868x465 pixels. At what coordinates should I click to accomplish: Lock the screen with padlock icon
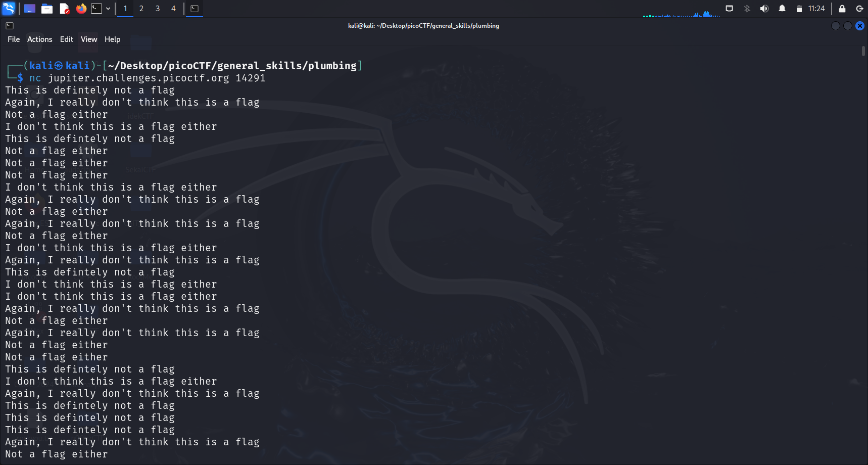[842, 9]
